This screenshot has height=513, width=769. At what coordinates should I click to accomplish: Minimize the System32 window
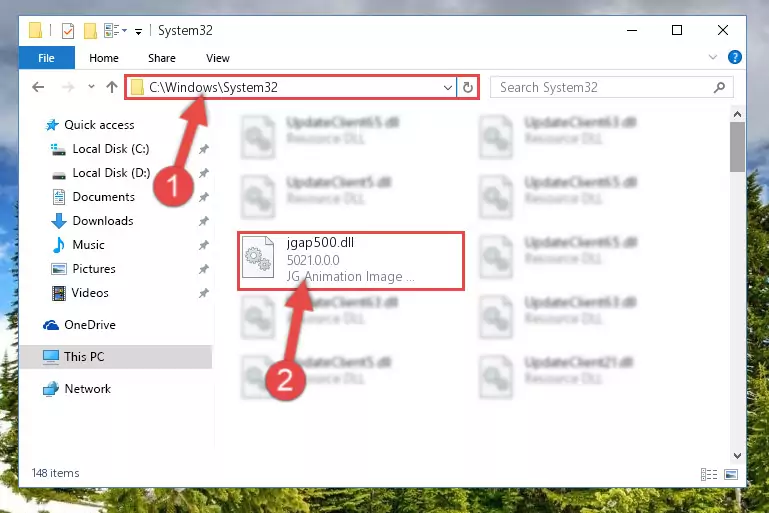pos(632,30)
